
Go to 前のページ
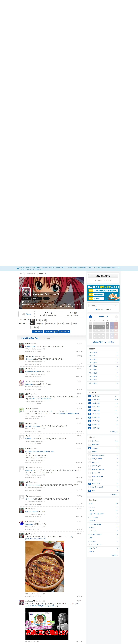point(38,332)
